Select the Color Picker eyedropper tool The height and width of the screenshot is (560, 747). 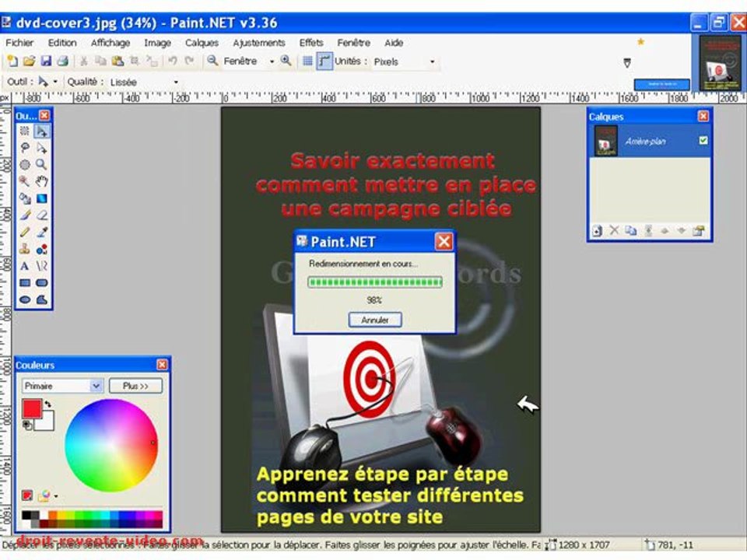pyautogui.click(x=42, y=233)
